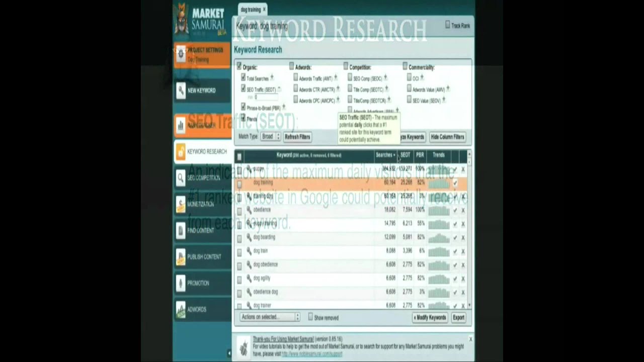Viewport: 644px width, 362px height.
Task: Check the Adwords CPC (AWCPC) filter
Action: coord(296,100)
